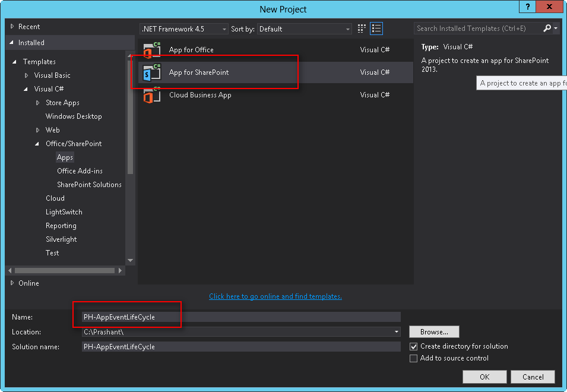This screenshot has height=392, width=567.
Task: Click the Cloud Business App name text
Action: pyautogui.click(x=200, y=95)
